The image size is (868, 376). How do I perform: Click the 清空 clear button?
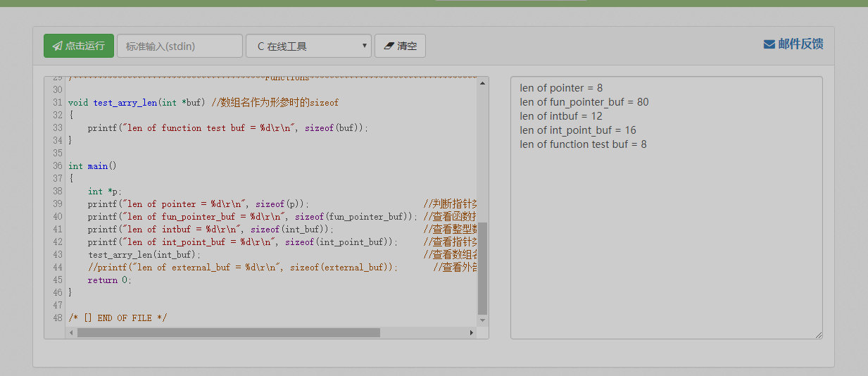[x=400, y=46]
